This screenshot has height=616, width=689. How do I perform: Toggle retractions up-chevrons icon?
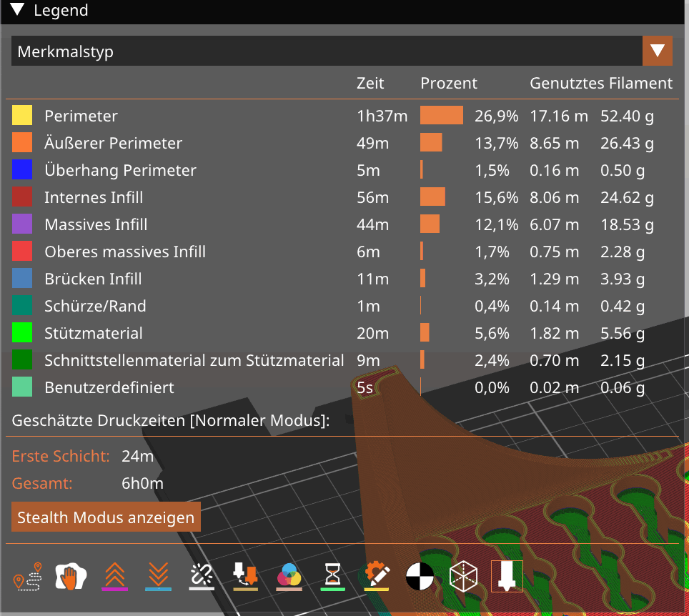pos(114,576)
